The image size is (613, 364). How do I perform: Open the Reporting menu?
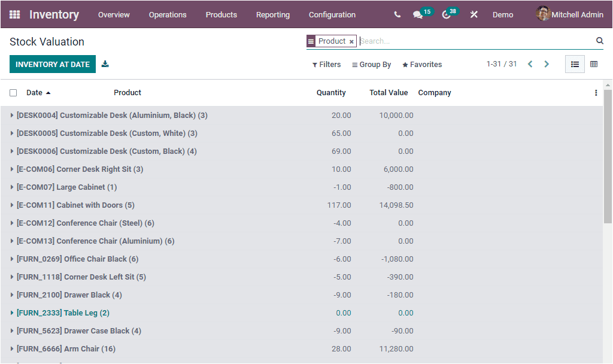[272, 14]
